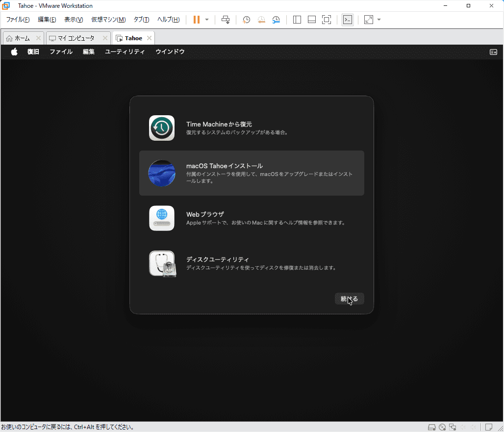The width and height of the screenshot is (504, 432).
Task: Click the Webブラウザ icon
Action: (162, 218)
